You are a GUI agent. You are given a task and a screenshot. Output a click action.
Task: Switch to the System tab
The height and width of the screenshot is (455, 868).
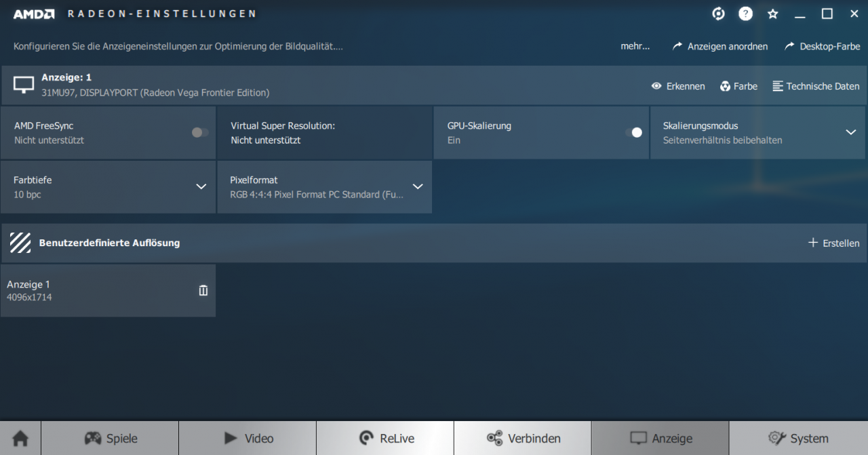(x=798, y=438)
